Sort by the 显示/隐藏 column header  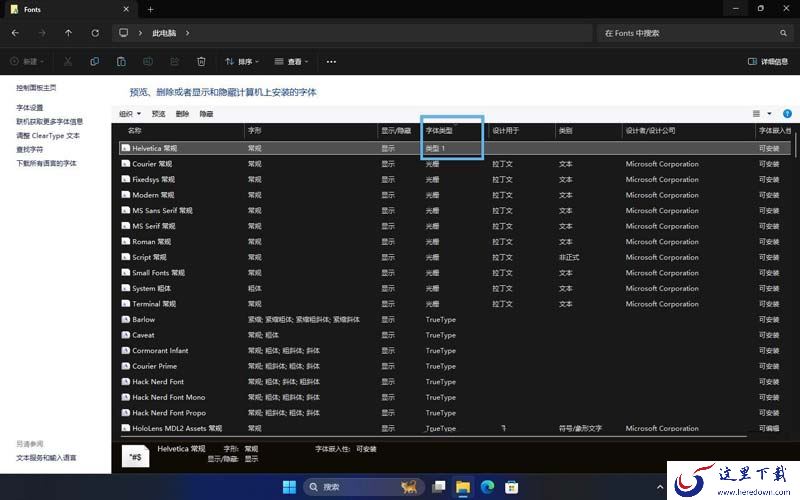(x=396, y=131)
